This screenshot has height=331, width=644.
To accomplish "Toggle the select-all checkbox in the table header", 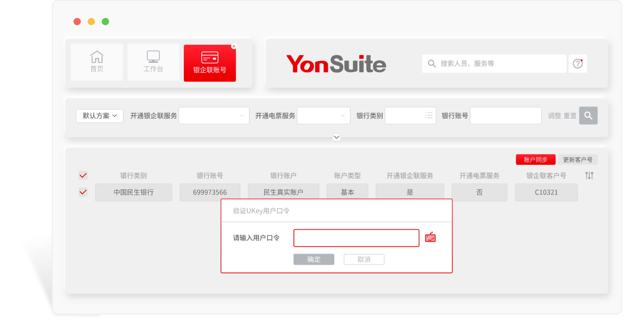I will point(83,176).
